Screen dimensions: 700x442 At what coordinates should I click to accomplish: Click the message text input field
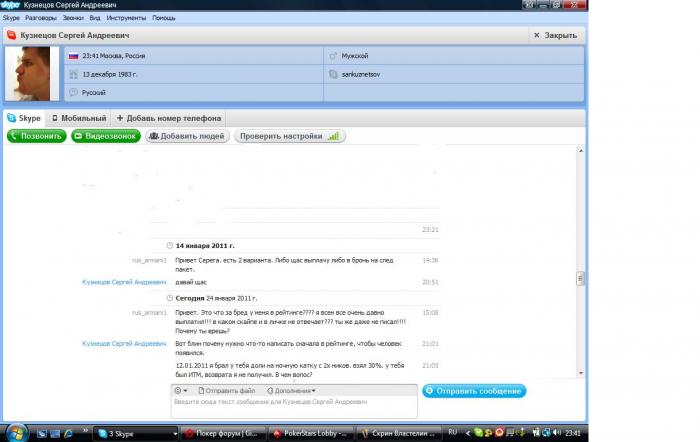294,407
